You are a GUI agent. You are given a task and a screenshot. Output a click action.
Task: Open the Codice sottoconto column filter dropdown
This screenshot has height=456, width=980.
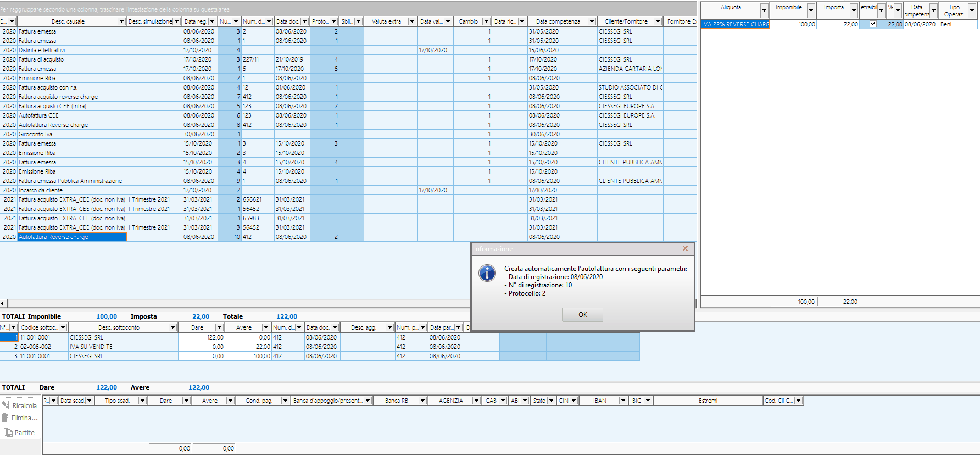[63, 327]
